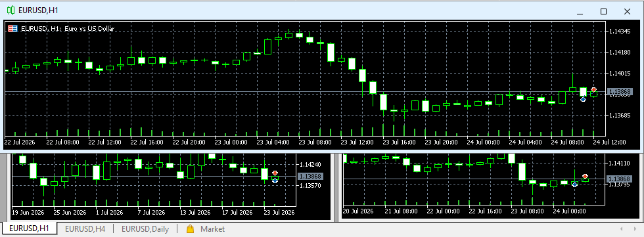This screenshot has width=644, height=237.
Task: Click the 1.14345 price scale label
Action: coord(620,31)
